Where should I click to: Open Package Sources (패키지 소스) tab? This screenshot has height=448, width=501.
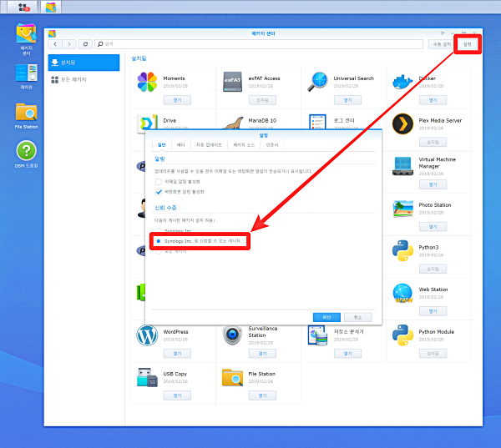click(x=244, y=145)
